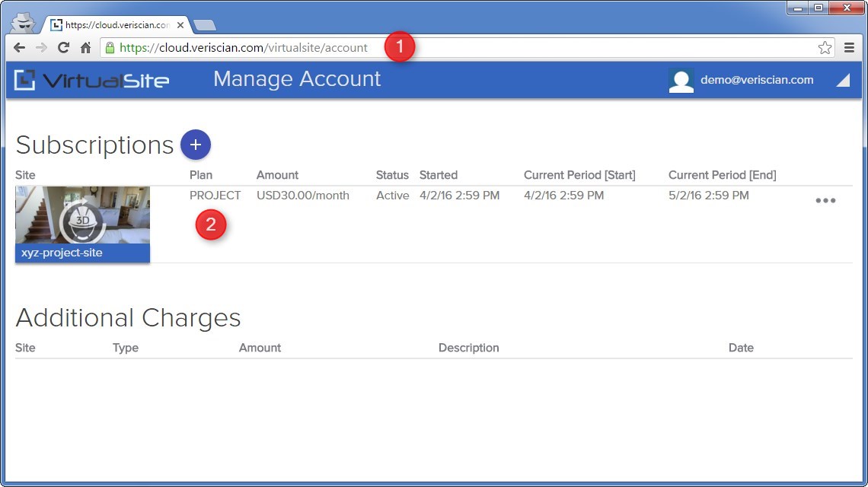Viewport: 868px width, 487px height.
Task: Click the Additional Charges heading
Action: point(129,317)
